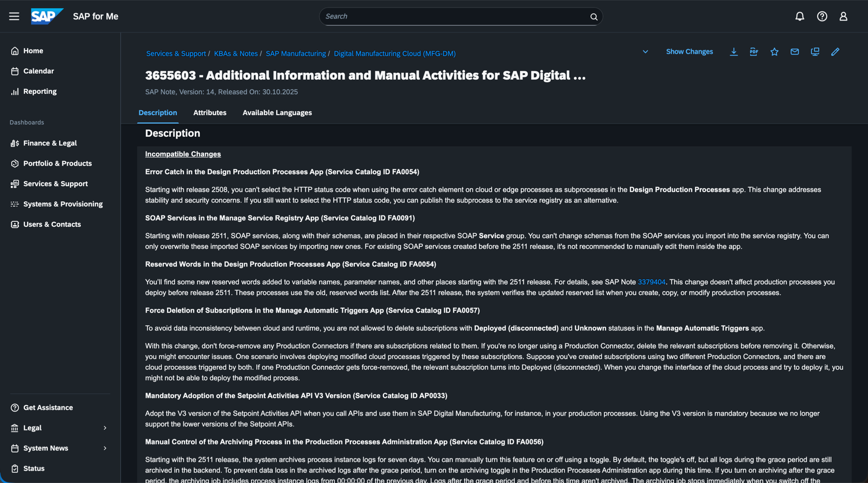Click the Calendar sidebar icon
The width and height of the screenshot is (868, 483).
[x=15, y=71]
